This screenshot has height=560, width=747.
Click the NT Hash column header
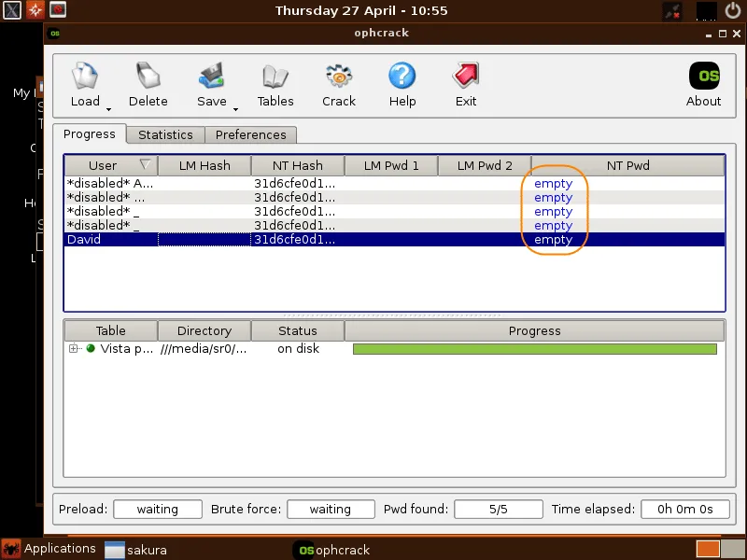pos(297,166)
